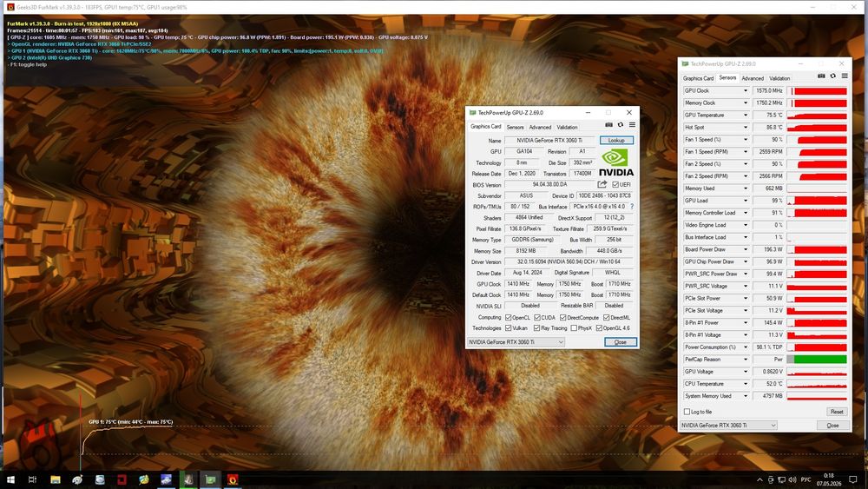Switch to Validation tab in Graphics Card window

point(567,128)
